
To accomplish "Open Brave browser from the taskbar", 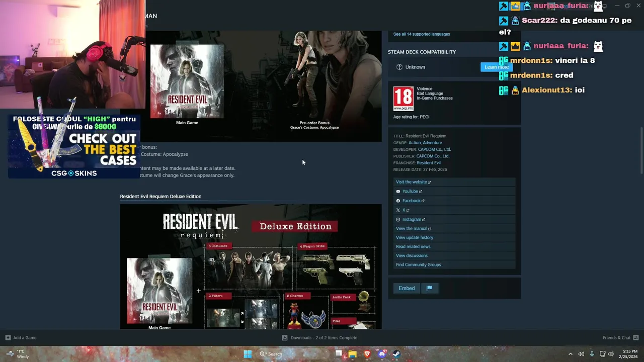I will click(x=367, y=354).
